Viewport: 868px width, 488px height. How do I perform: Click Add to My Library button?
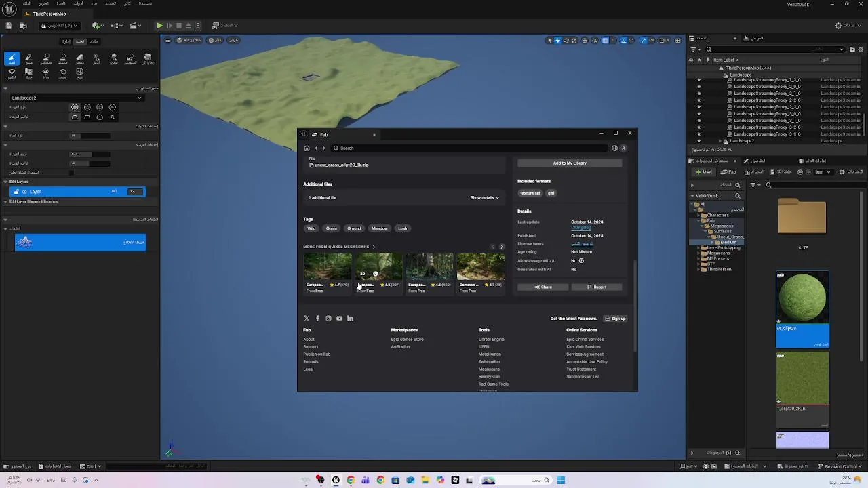[570, 163]
